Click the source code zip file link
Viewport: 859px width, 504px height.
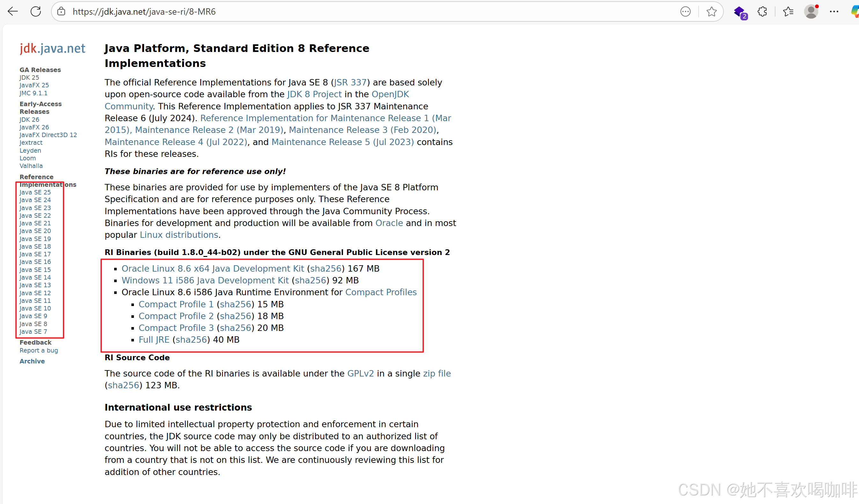point(437,374)
